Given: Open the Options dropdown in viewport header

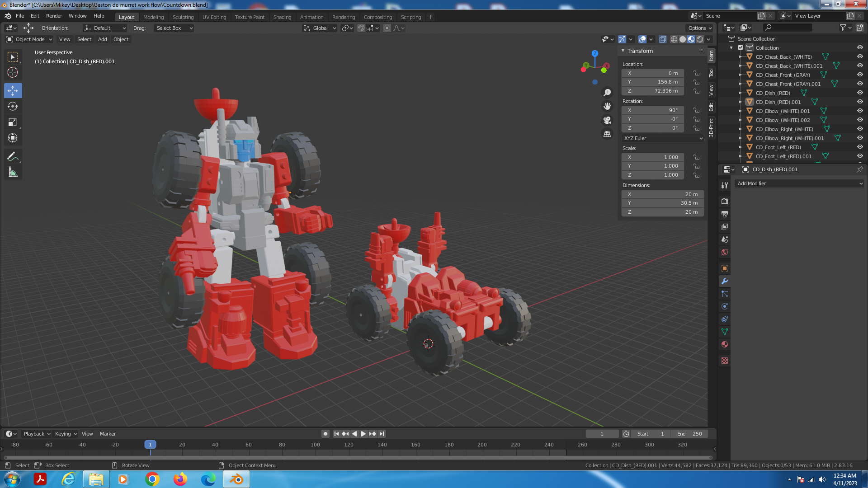Looking at the screenshot, I should pyautogui.click(x=700, y=28).
